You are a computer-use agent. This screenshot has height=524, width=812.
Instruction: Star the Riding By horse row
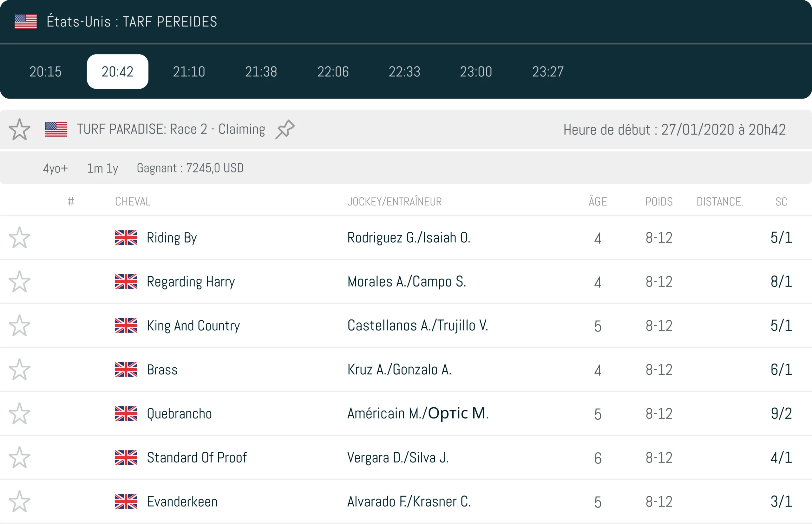19,237
